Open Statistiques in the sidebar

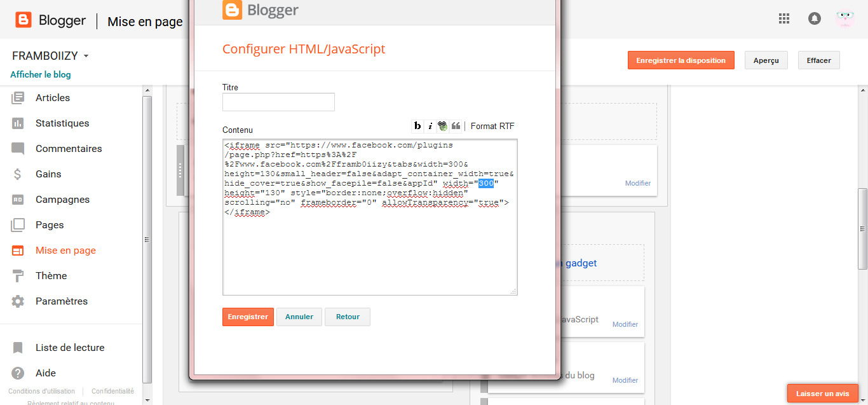(62, 123)
